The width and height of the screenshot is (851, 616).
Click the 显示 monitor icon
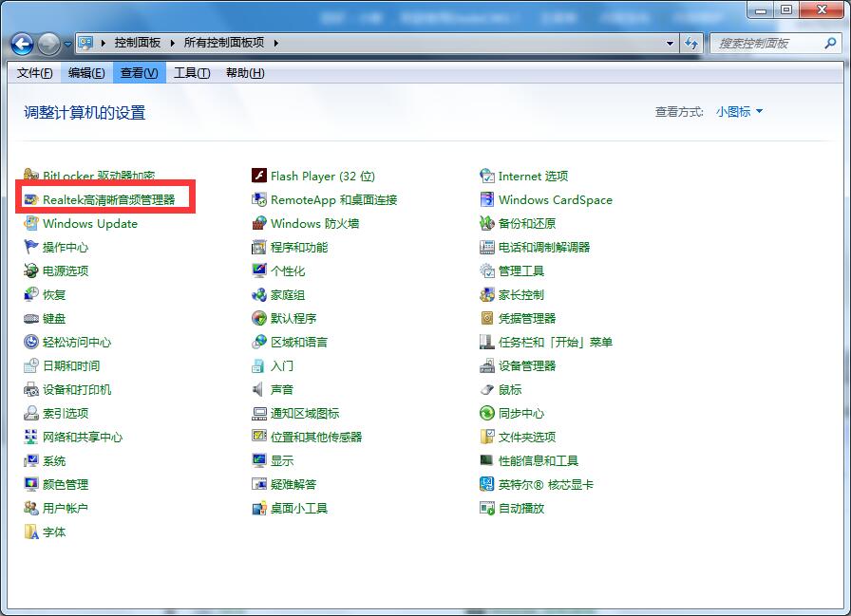[259, 461]
